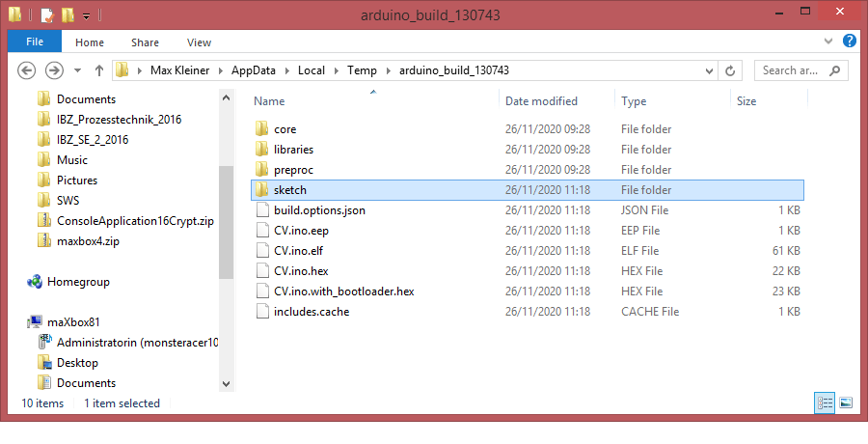868x444 pixels.
Task: Open the File menu
Action: coord(35,42)
